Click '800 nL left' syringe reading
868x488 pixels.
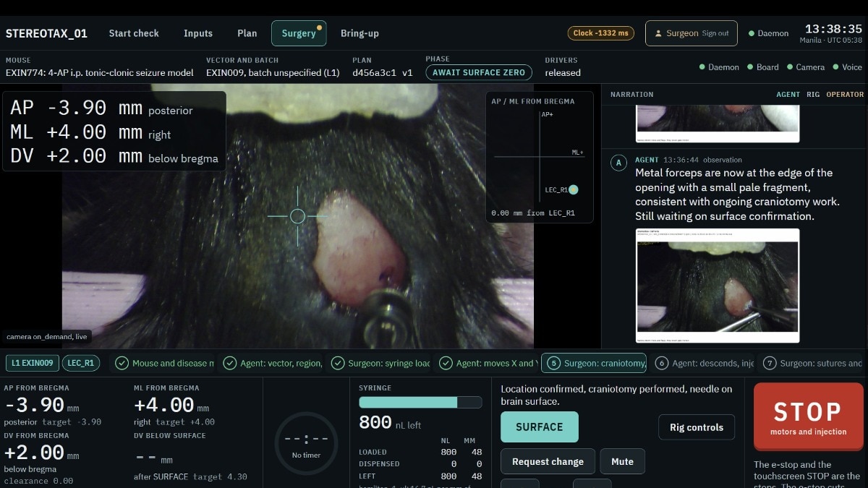tap(390, 423)
